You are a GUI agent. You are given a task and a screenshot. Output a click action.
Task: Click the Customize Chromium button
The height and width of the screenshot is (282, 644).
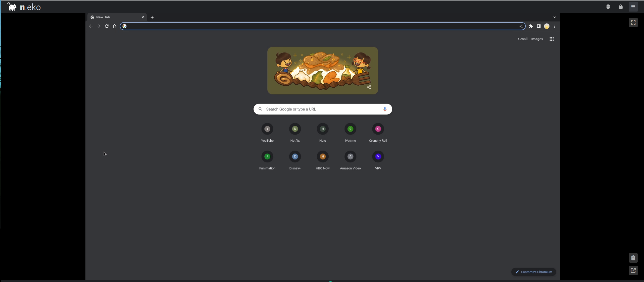click(533, 272)
